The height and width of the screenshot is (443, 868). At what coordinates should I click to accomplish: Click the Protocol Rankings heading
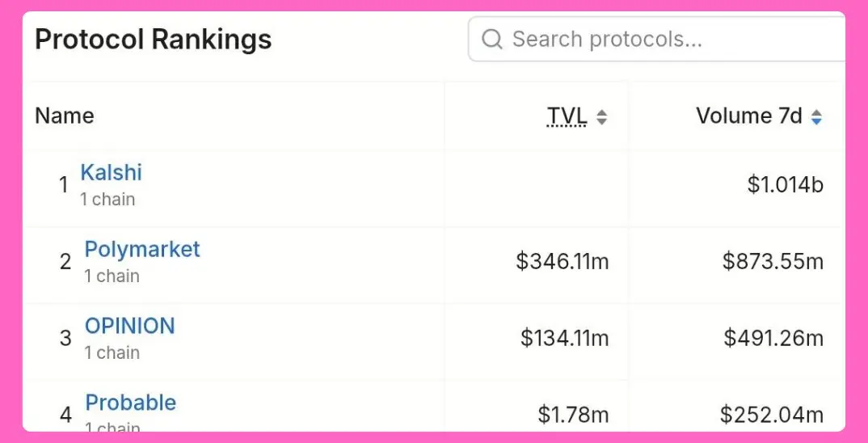click(154, 39)
